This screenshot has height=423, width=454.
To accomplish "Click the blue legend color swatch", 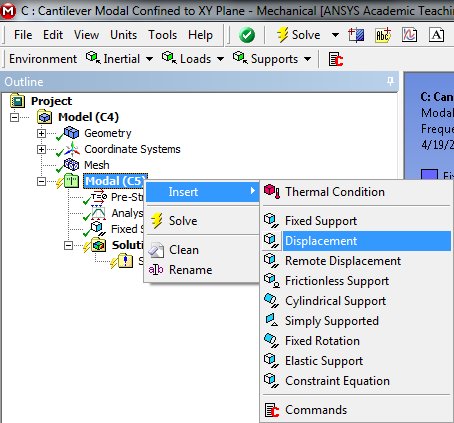I will point(429,174).
